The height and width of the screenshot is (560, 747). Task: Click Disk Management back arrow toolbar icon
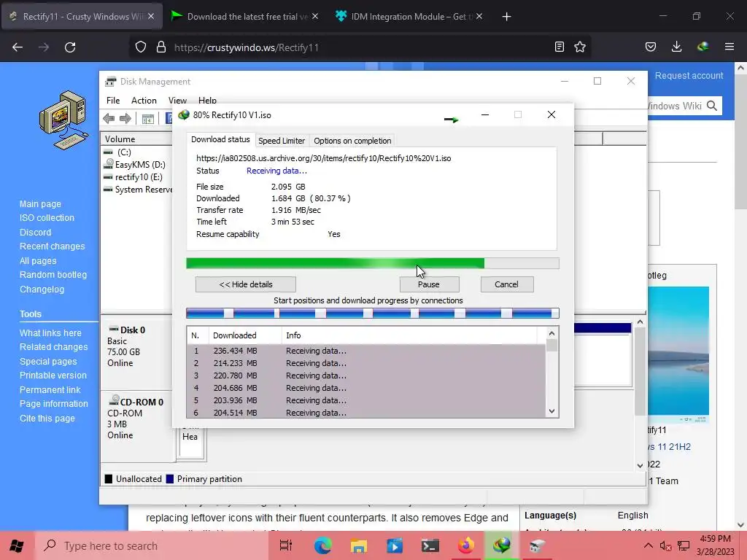[109, 119]
